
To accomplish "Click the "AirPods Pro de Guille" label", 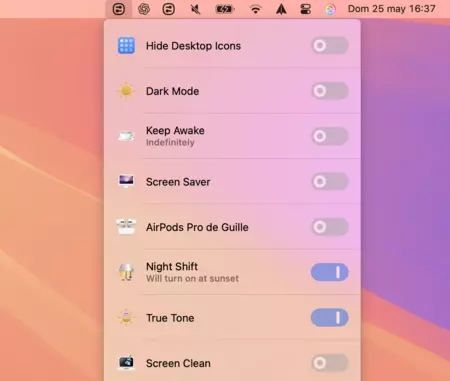I will 197,227.
